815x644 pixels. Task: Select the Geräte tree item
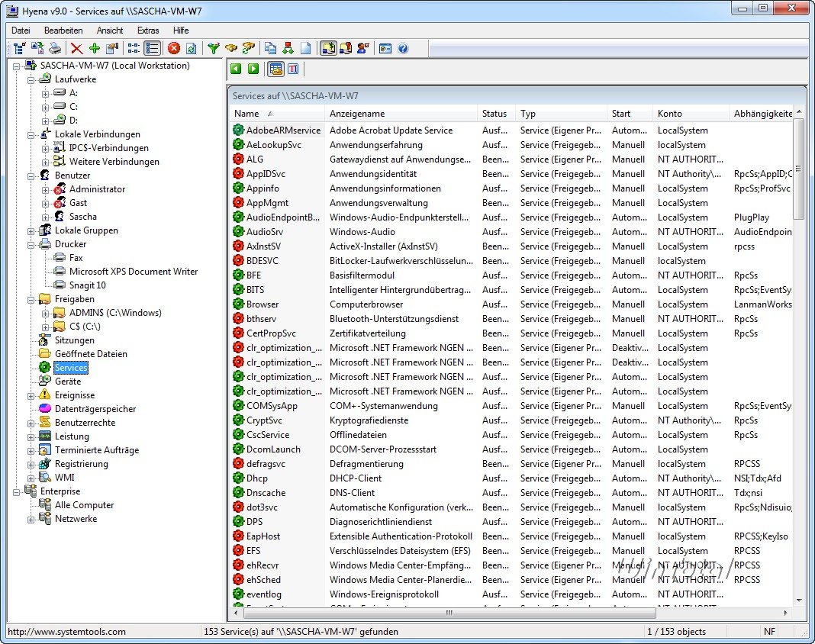[x=68, y=382]
